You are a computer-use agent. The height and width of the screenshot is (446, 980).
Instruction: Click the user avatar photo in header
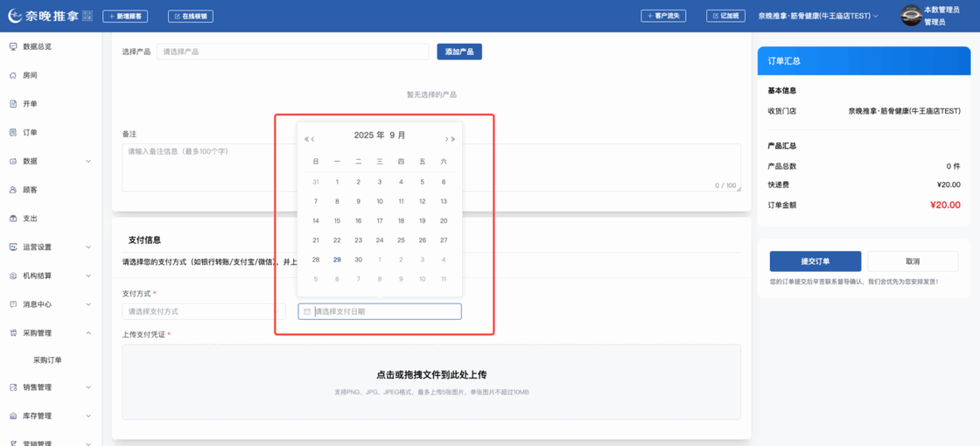(911, 16)
